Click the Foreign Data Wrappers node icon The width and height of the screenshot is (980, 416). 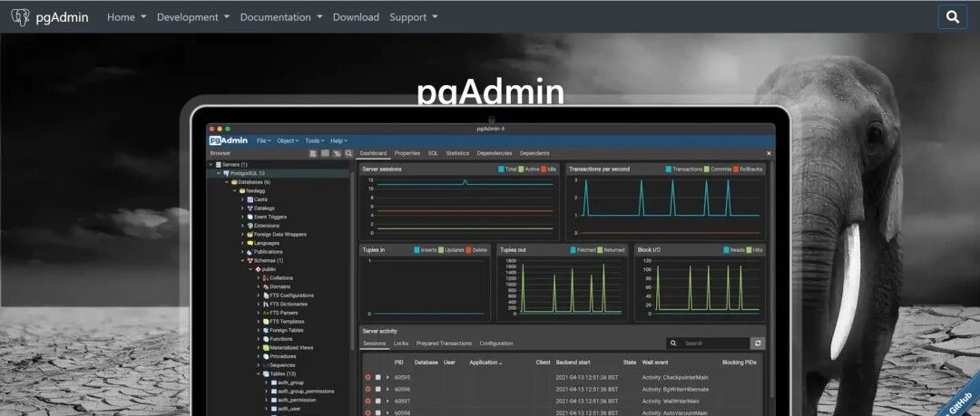pos(250,234)
